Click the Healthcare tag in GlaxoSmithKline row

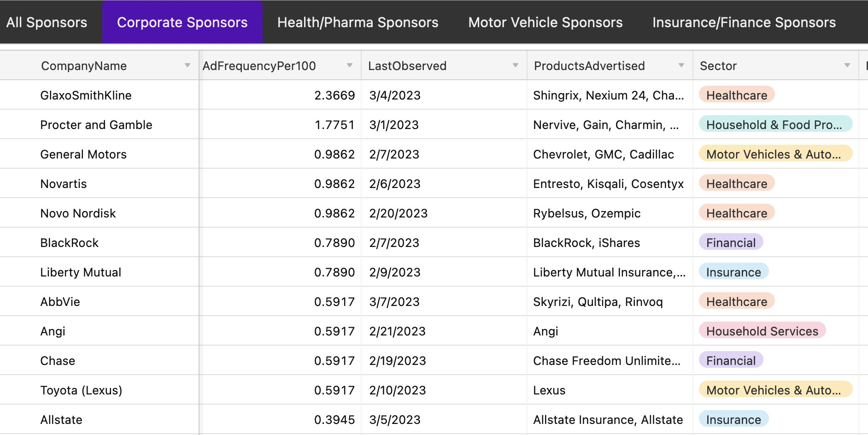coord(737,95)
